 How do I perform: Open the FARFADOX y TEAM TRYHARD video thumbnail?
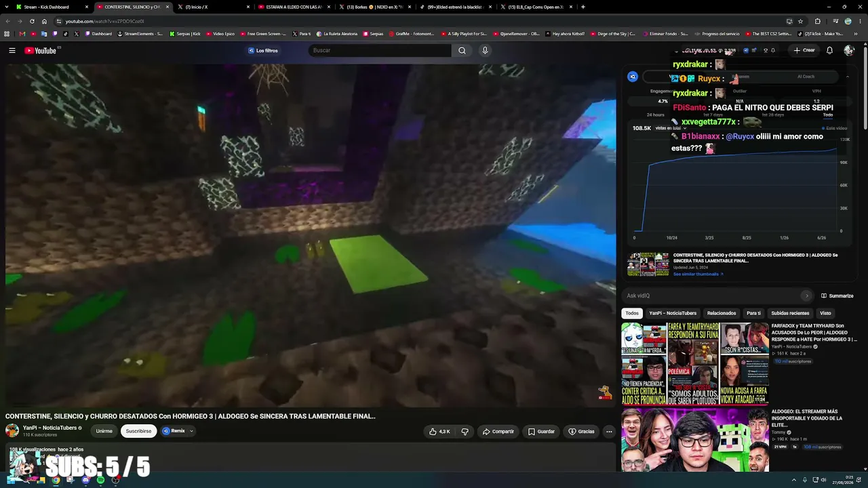[695, 364]
